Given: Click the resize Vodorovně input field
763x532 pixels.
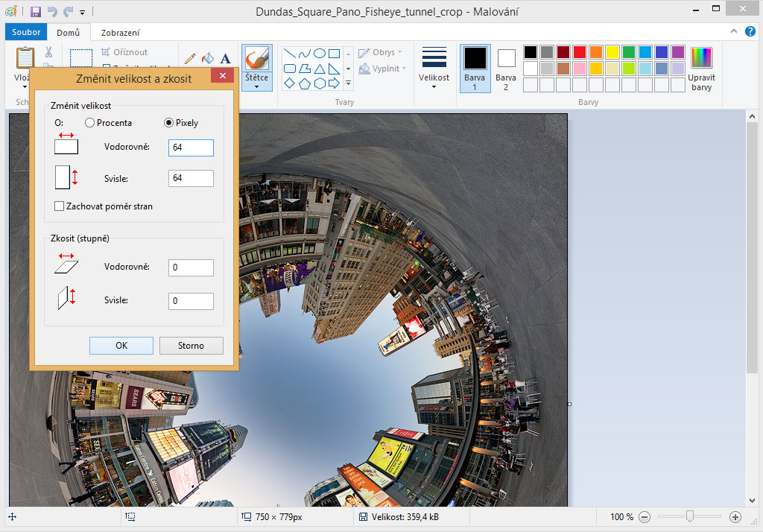Looking at the screenshot, I should 191,148.
